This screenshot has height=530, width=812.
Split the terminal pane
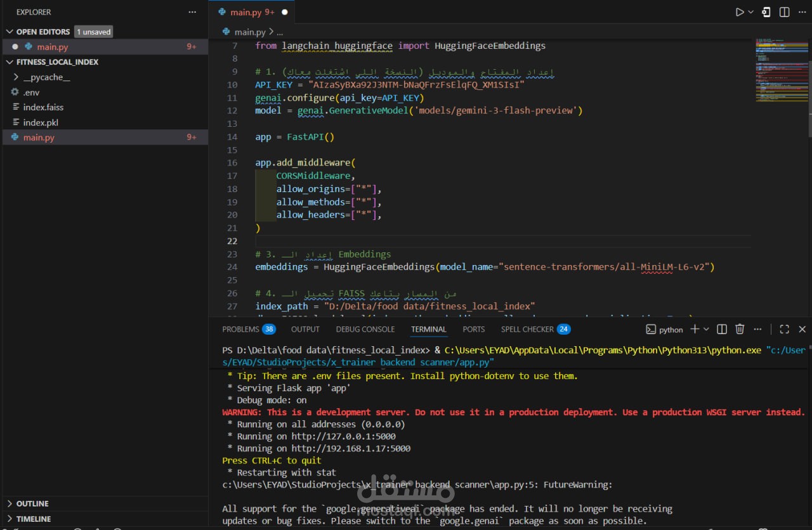(x=722, y=329)
